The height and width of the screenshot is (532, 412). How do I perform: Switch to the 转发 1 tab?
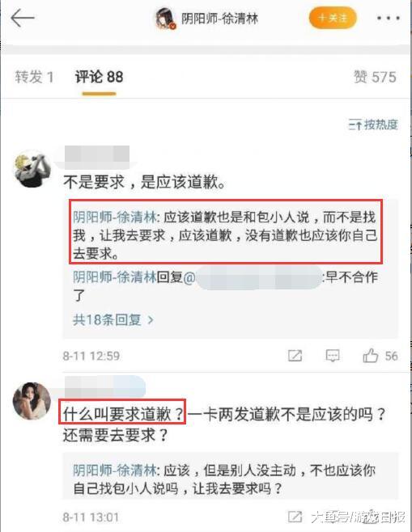click(34, 77)
